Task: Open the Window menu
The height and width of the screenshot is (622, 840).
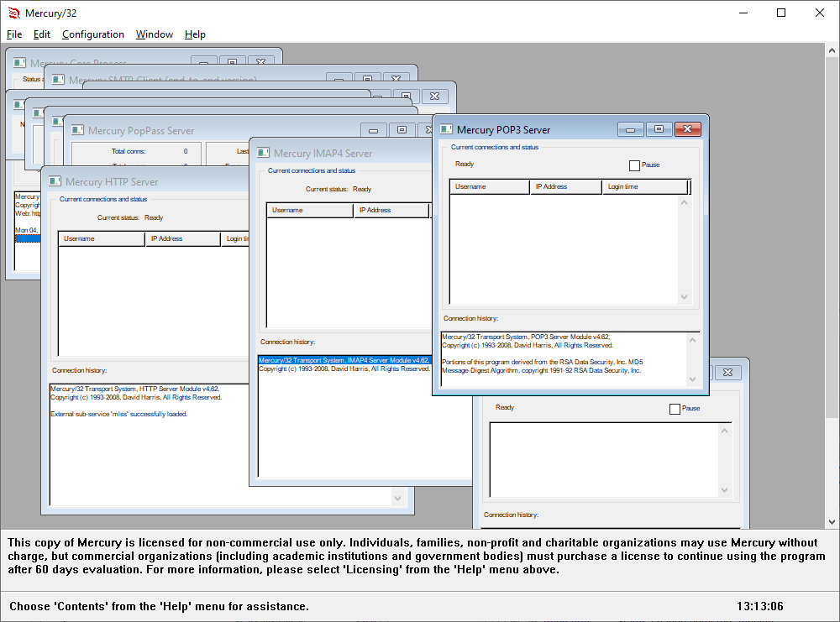Action: [x=155, y=34]
